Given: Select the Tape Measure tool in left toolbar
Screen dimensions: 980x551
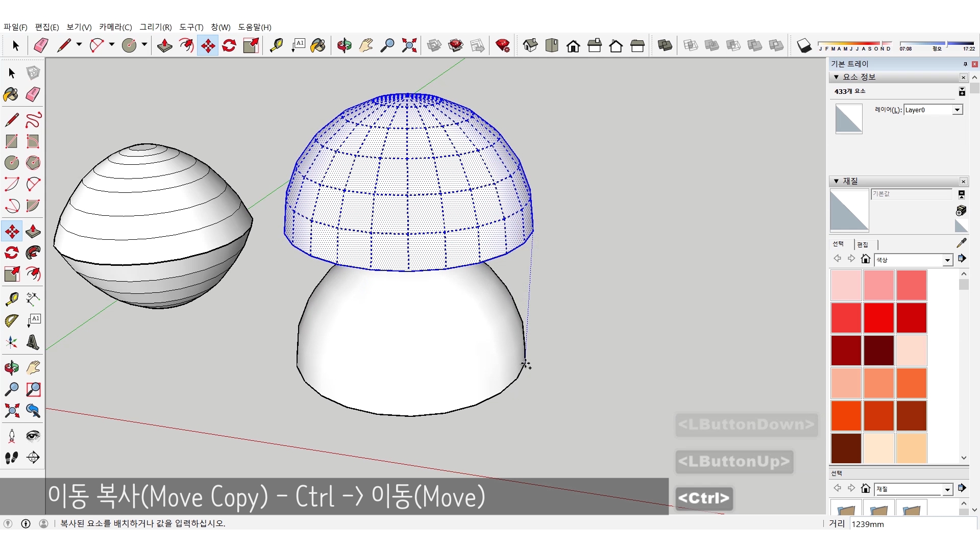Looking at the screenshot, I should [x=12, y=299].
